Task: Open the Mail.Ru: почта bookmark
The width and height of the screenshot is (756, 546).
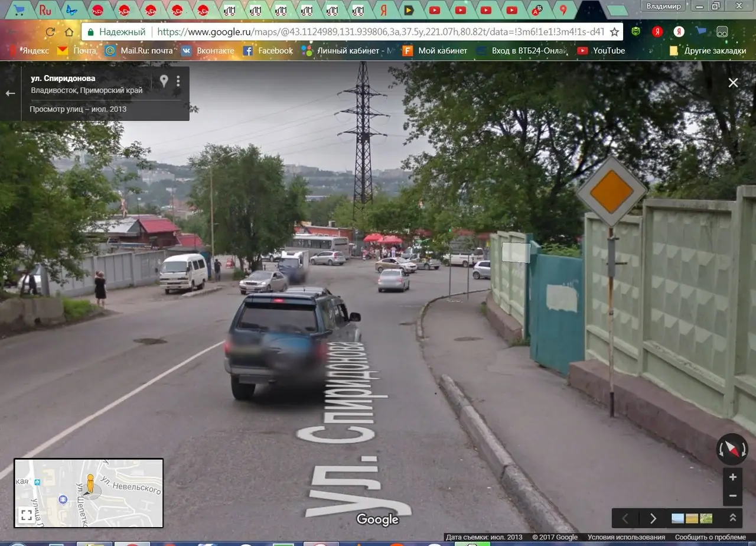Action: point(138,51)
